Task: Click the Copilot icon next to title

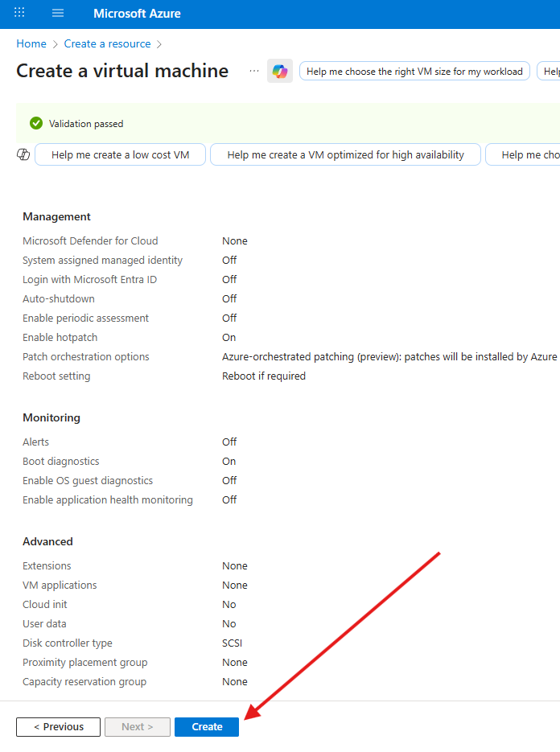Action: pos(280,72)
